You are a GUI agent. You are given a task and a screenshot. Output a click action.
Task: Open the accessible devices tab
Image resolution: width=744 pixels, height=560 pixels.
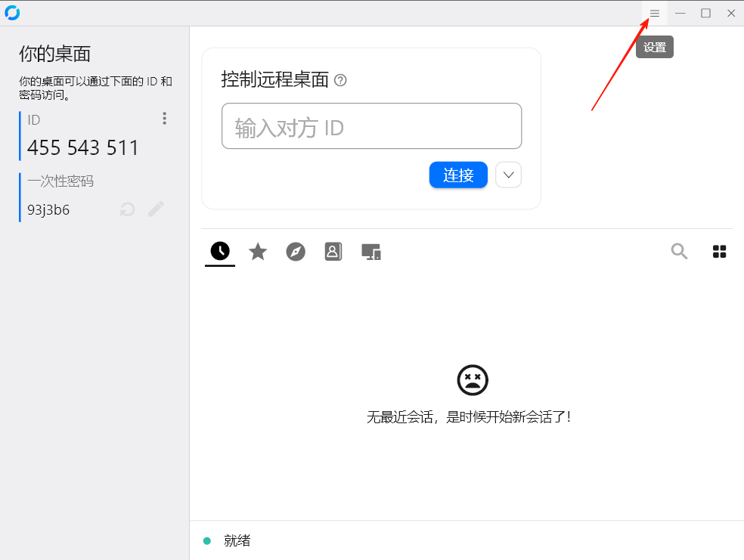click(x=371, y=252)
